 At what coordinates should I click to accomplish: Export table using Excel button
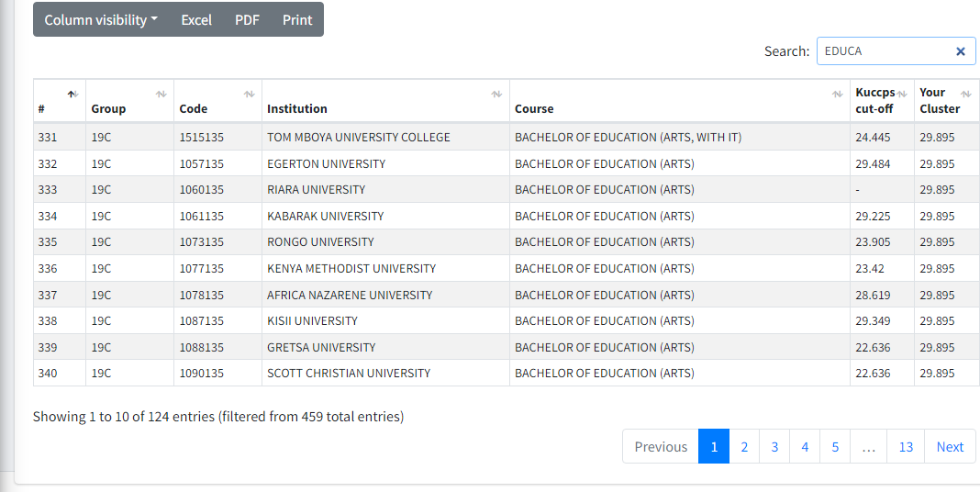196,19
